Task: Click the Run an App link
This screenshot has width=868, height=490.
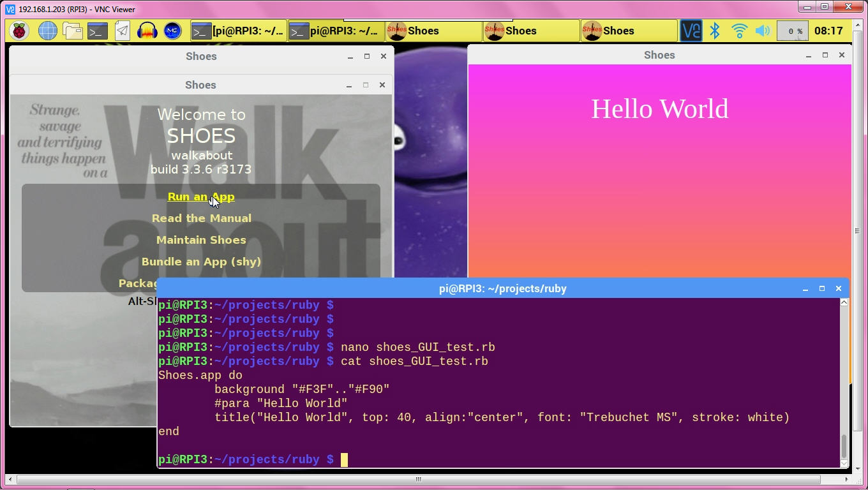Action: pos(201,197)
